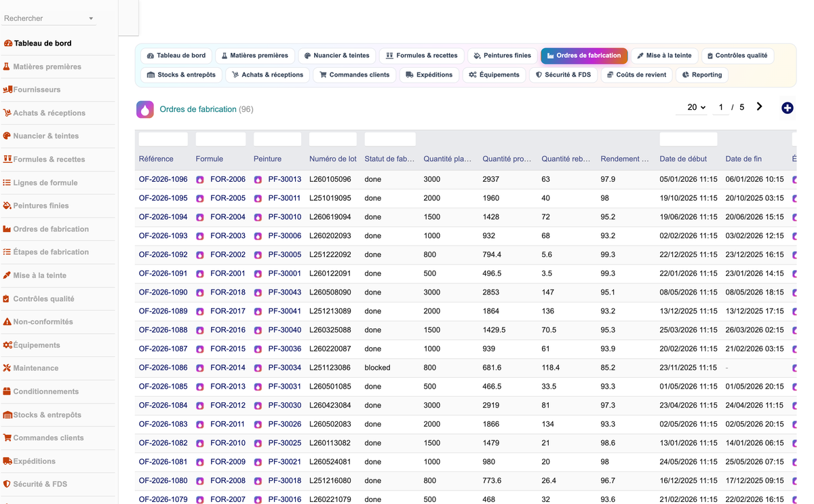
Task: Click the Référence filter field
Action: click(x=163, y=139)
